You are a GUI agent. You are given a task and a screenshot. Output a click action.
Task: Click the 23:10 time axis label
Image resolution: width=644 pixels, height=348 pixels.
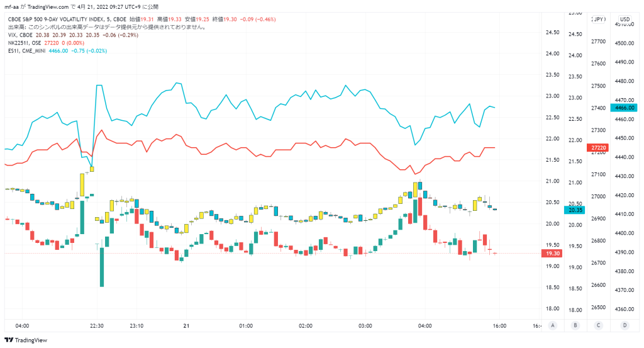click(x=136, y=326)
